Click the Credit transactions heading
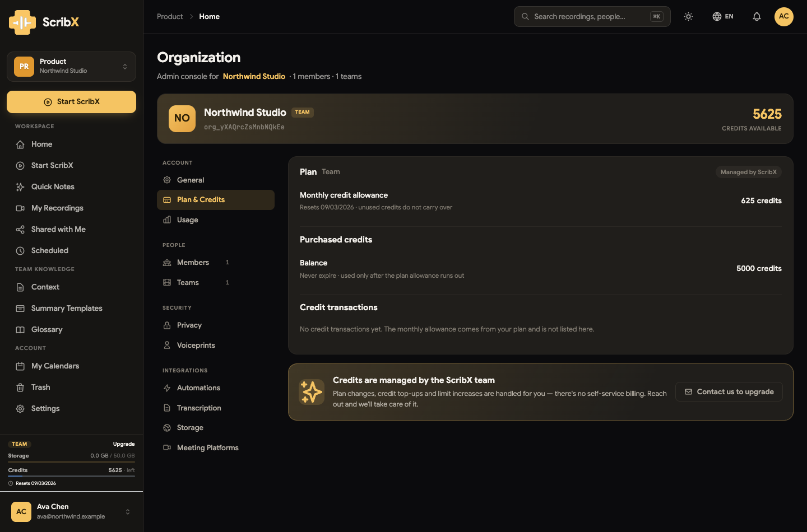807x532 pixels. point(338,307)
